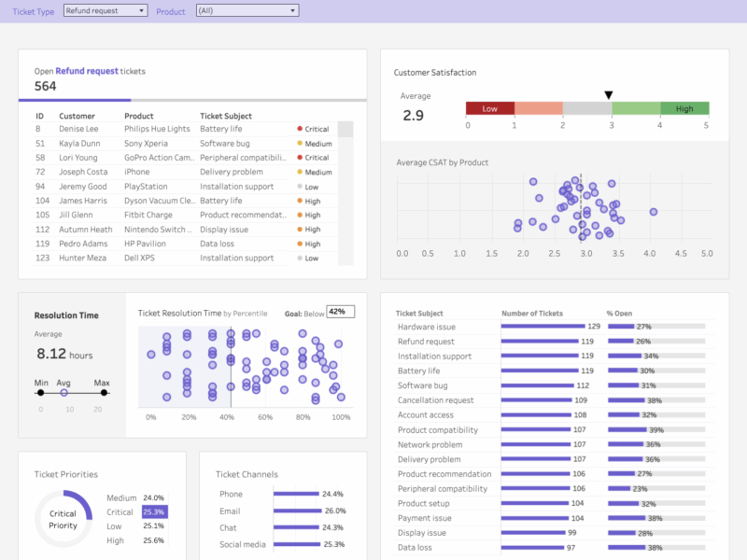This screenshot has height=560, width=747.
Task: Open the Ticket Type dropdown
Action: pyautogui.click(x=106, y=10)
